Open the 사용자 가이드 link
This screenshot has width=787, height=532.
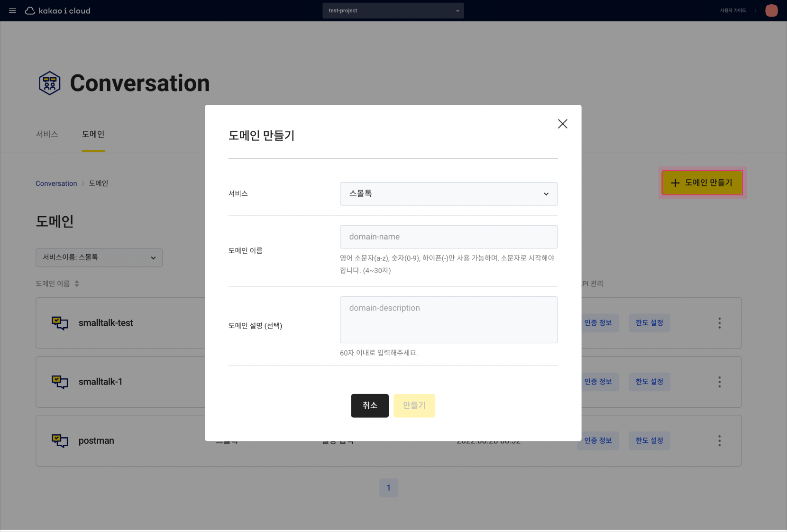tap(732, 10)
